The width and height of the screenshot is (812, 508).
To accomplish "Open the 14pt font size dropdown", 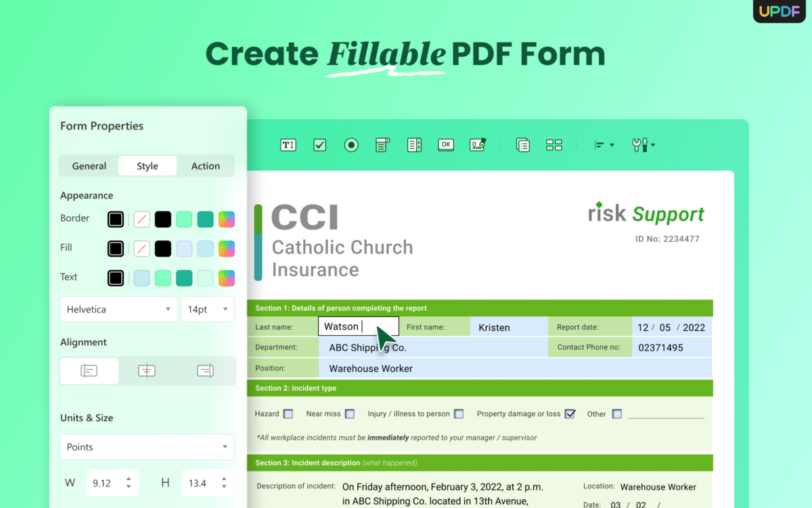I will (208, 309).
